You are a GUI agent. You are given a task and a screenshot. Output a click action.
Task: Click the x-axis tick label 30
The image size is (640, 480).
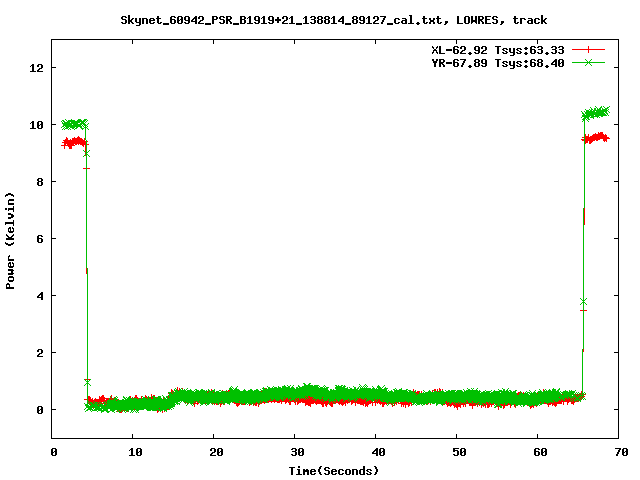point(298,452)
